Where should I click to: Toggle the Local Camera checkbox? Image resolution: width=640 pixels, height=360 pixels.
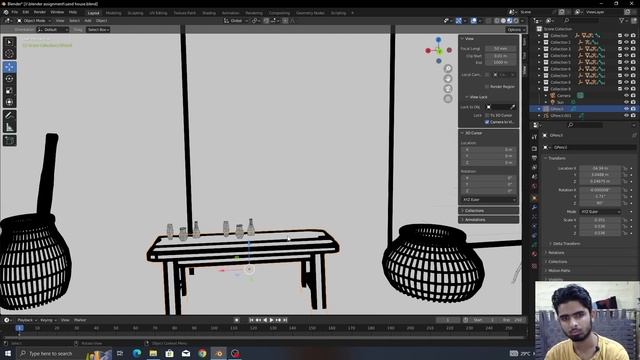pyautogui.click(x=487, y=75)
